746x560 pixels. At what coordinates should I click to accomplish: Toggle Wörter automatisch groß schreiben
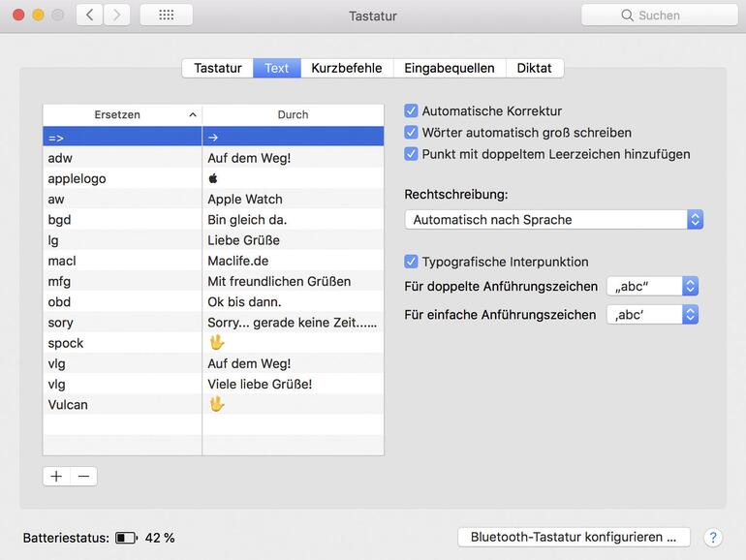click(411, 133)
